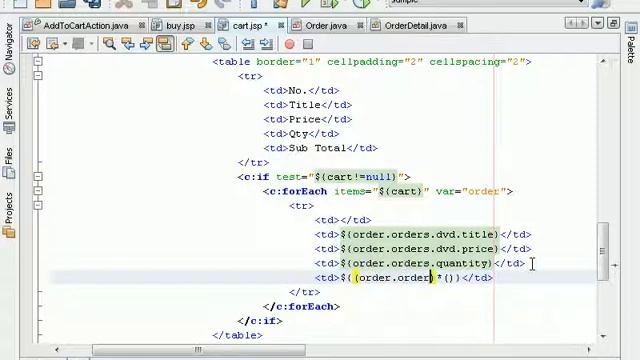
Task: Close the buy.jsp tab
Action: [x=208, y=25]
